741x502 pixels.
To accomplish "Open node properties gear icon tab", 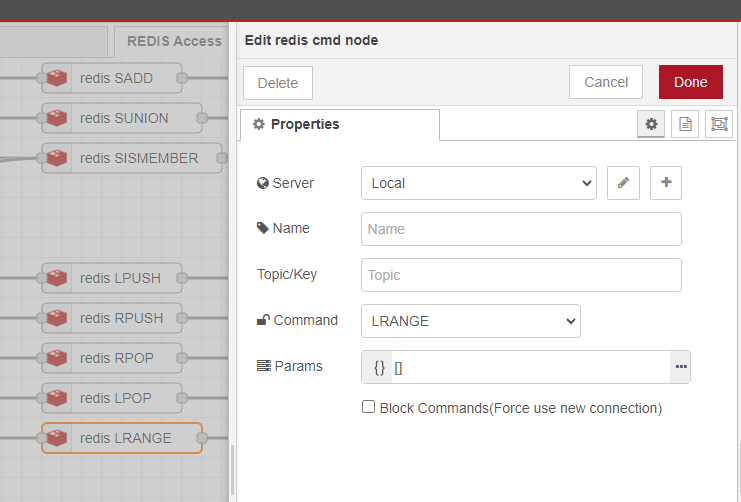I will pos(651,124).
